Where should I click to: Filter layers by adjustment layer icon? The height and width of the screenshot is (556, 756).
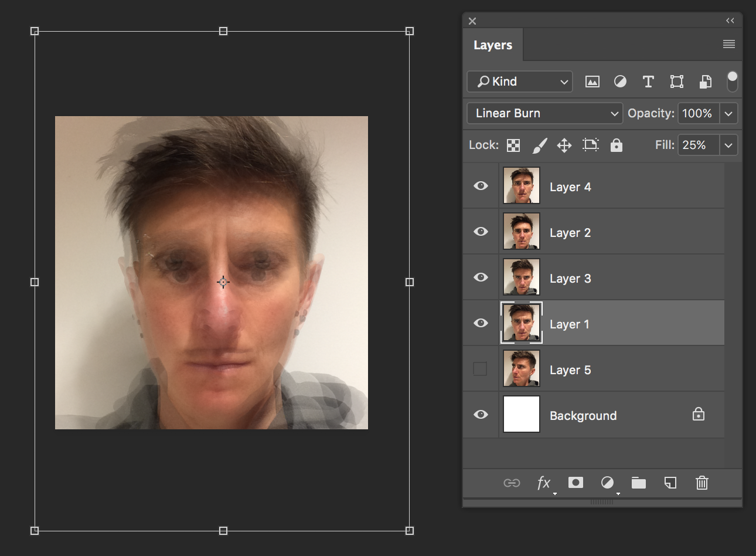coord(620,82)
